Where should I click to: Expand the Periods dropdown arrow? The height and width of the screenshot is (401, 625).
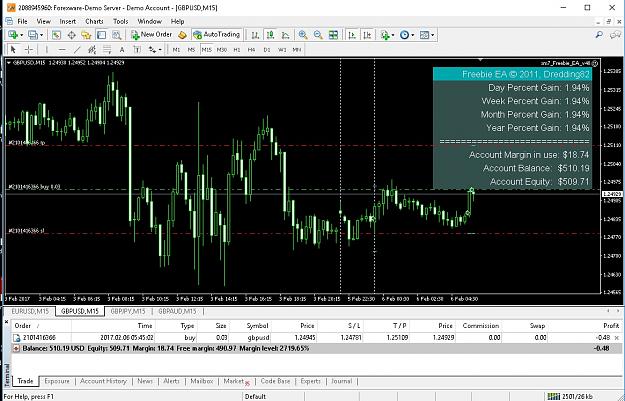tap(413, 35)
